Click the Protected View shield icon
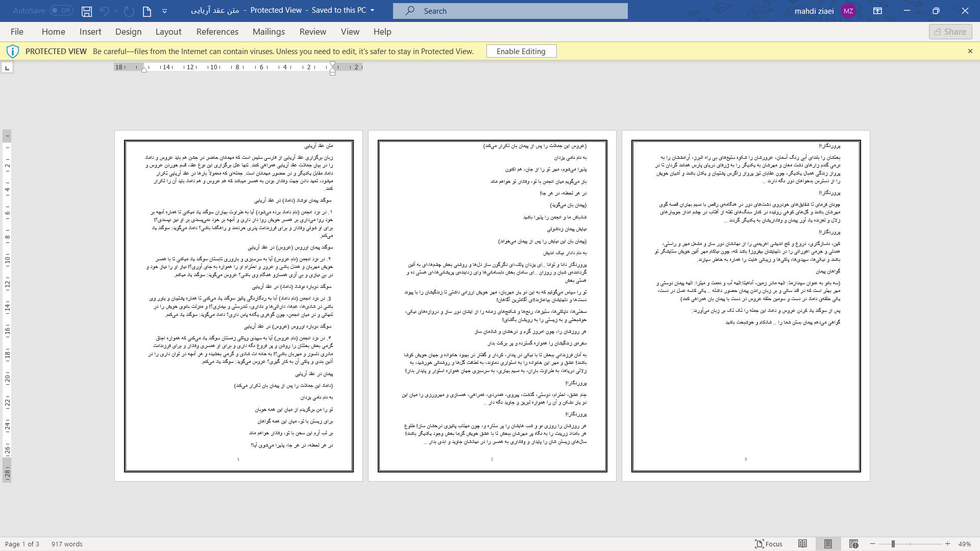Viewport: 980px width, 551px height. coord(13,51)
